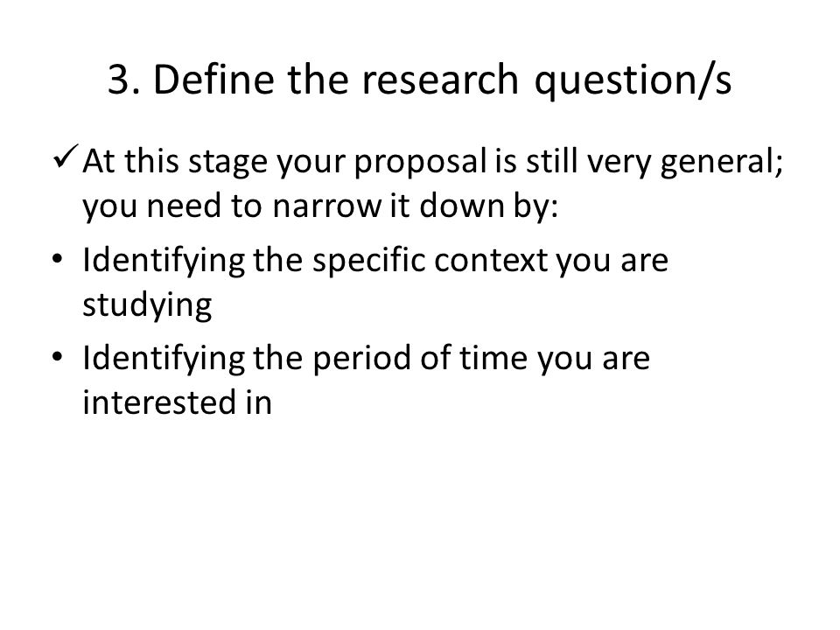This screenshot has height=630, width=840.
Task: Click 'Identifying the specific context you are' line
Action: 375,261
